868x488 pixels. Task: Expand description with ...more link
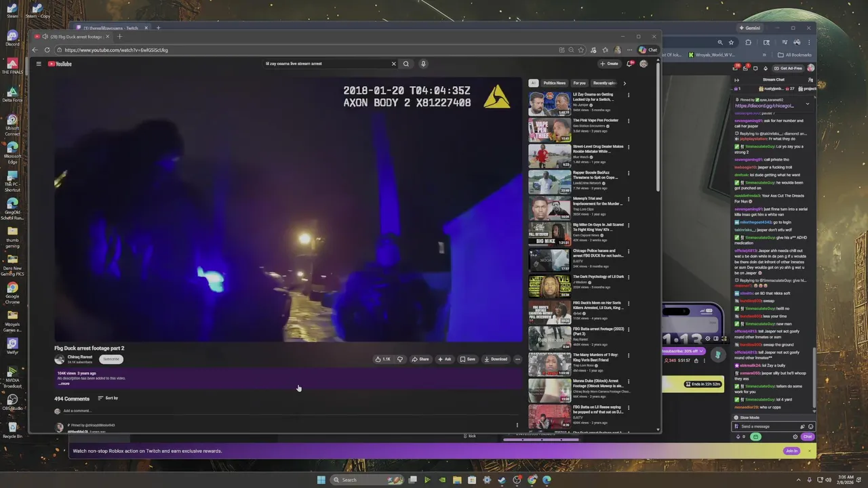click(x=64, y=384)
